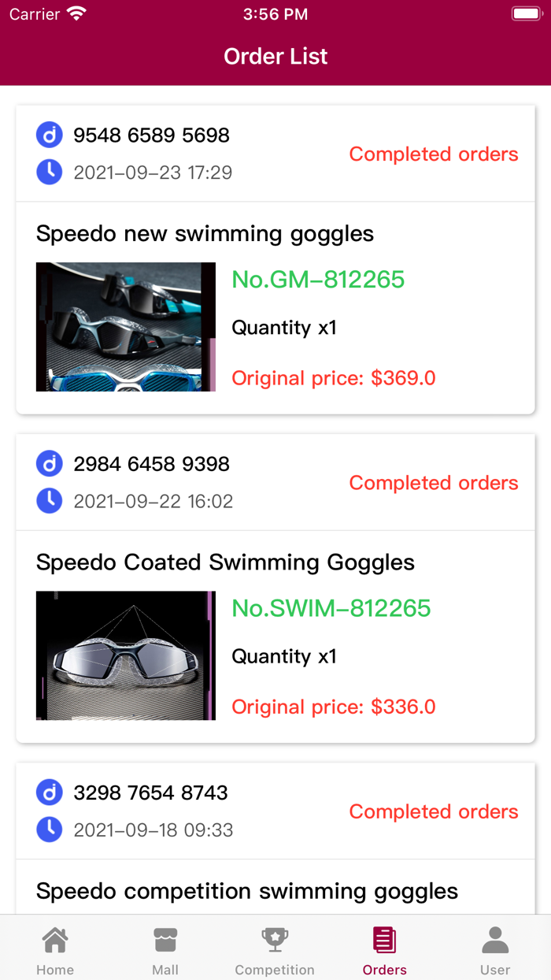Open Speedo competition swimming goggles order
This screenshot has width=551, height=980.
pyautogui.click(x=246, y=891)
